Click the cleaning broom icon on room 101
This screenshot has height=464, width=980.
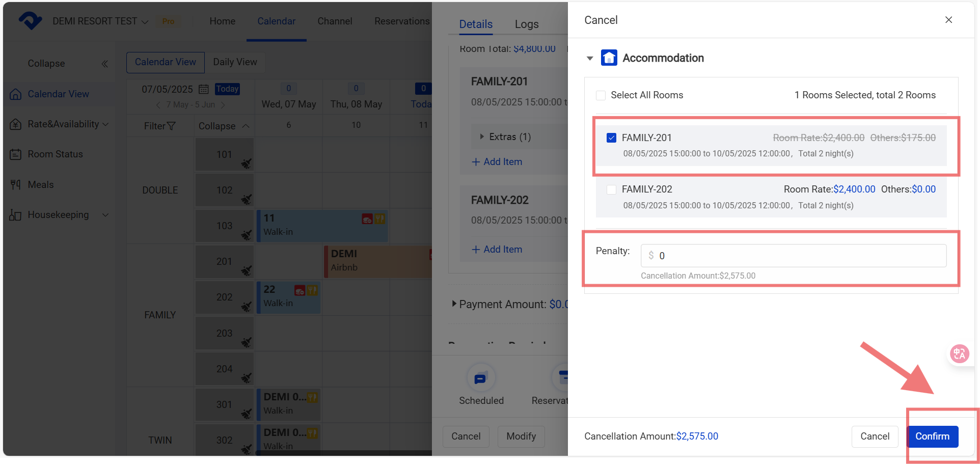247,163
